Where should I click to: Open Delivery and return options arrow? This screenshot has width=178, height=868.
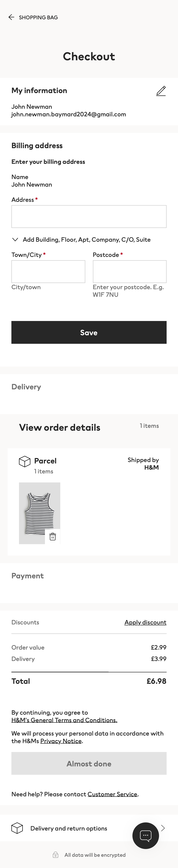[163, 828]
